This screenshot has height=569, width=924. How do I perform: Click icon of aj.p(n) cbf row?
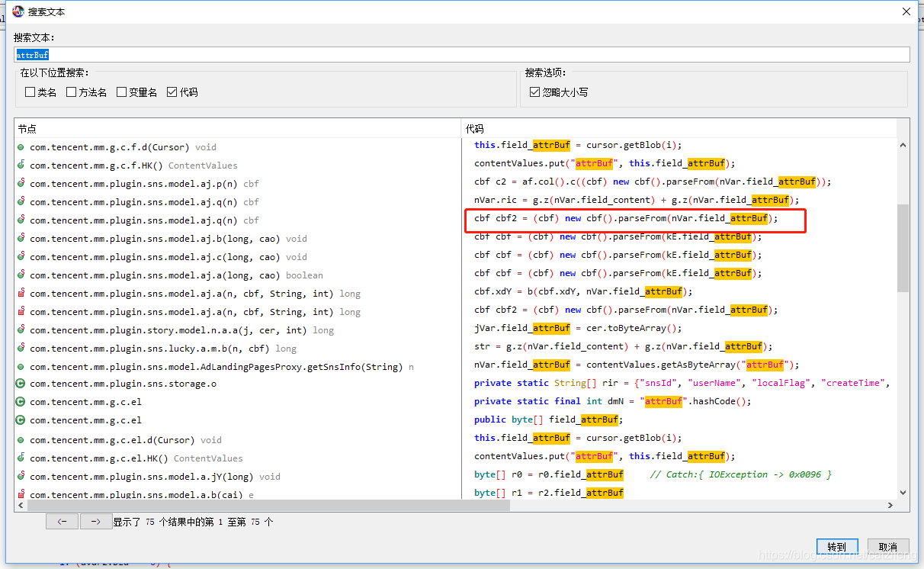point(21,184)
